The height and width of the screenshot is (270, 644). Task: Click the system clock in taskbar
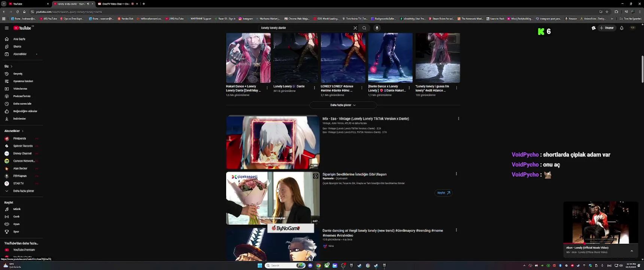631,265
